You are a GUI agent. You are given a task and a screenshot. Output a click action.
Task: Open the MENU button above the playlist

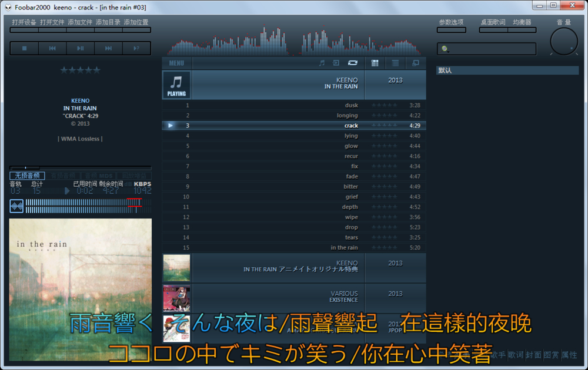[176, 63]
